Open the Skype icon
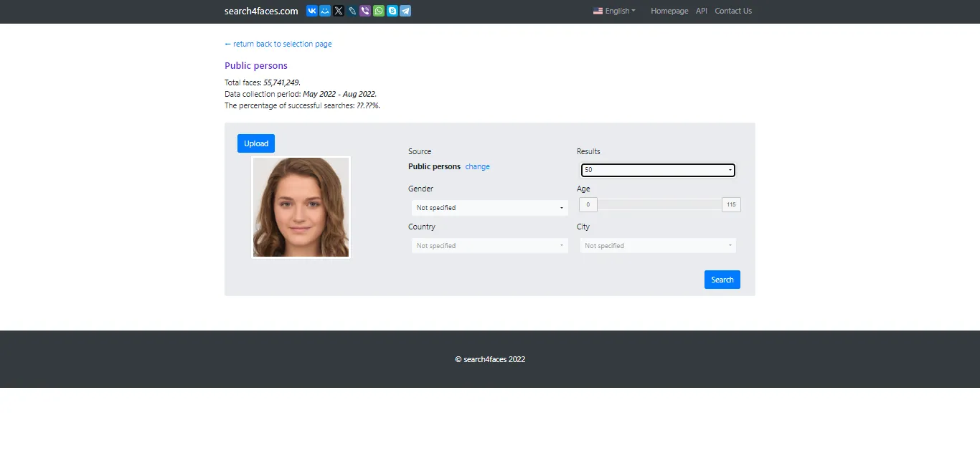This screenshot has height=456, width=980. [391, 11]
